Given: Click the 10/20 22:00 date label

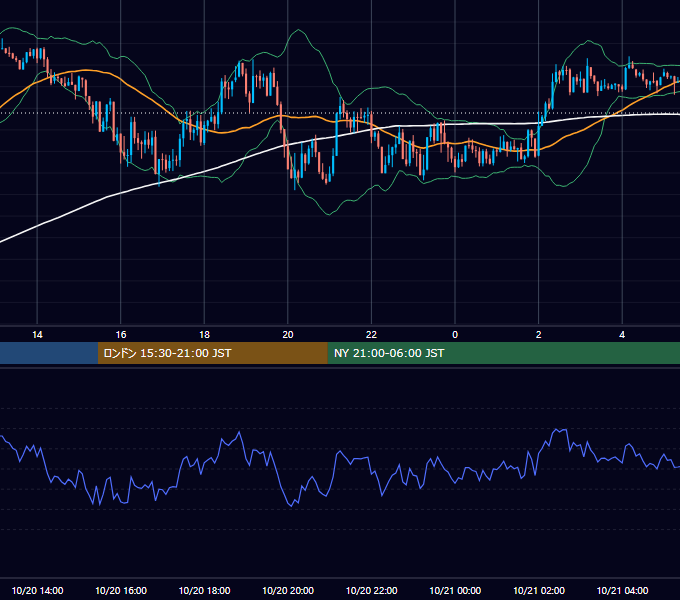Looking at the screenshot, I should coord(371,590).
